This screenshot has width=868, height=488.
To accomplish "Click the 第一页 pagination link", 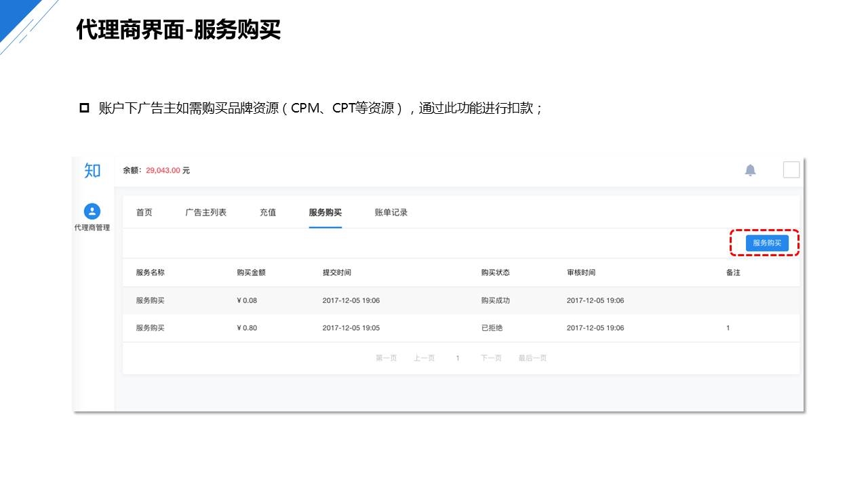I will tap(386, 358).
